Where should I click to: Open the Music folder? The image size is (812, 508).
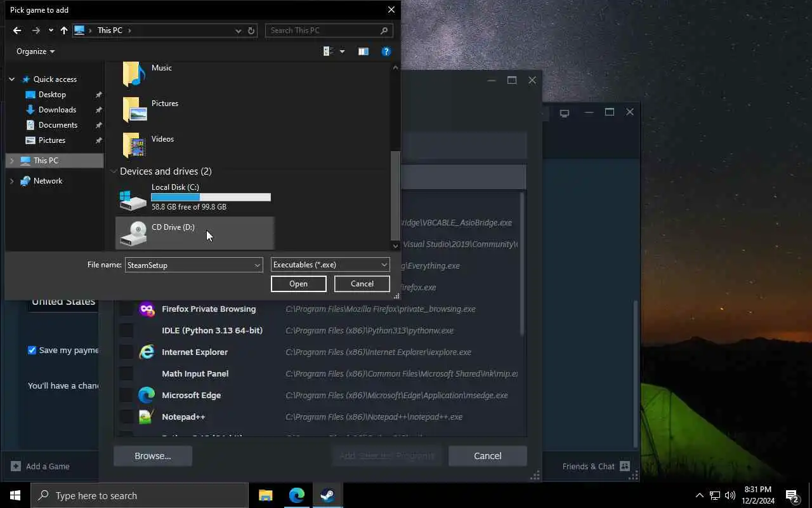(148, 74)
